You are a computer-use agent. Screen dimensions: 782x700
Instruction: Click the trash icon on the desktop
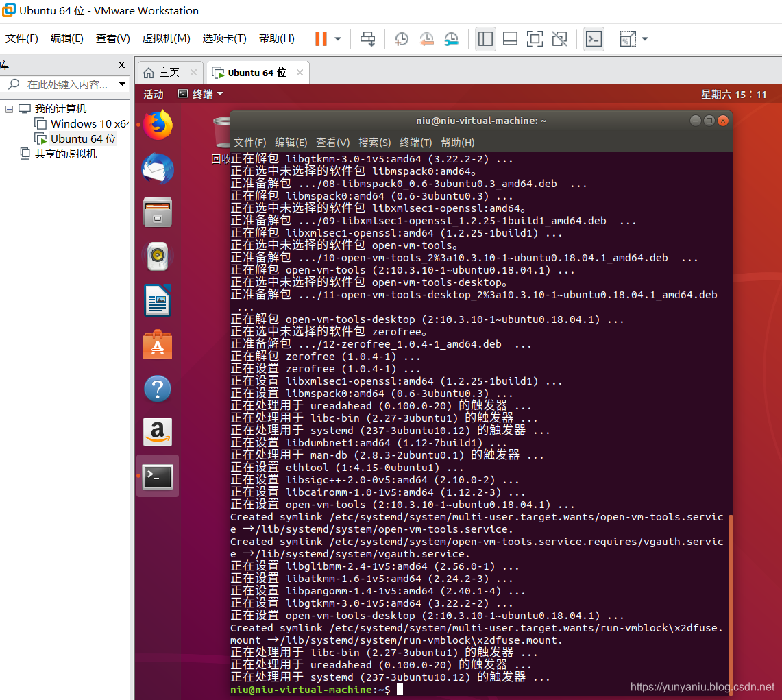221,133
